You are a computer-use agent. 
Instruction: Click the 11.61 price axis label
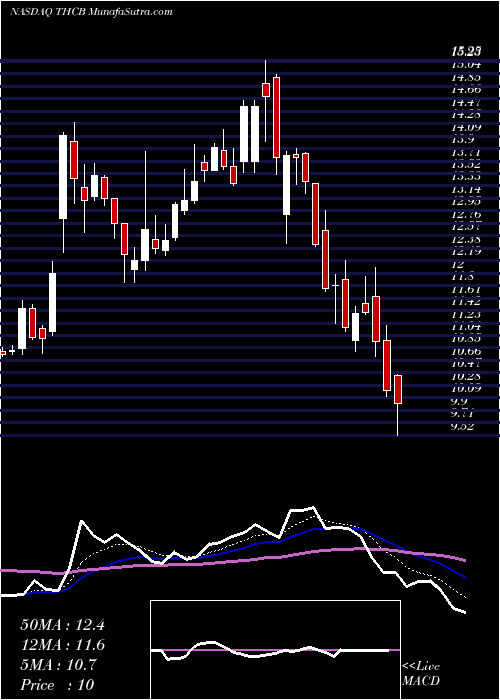pos(467,290)
